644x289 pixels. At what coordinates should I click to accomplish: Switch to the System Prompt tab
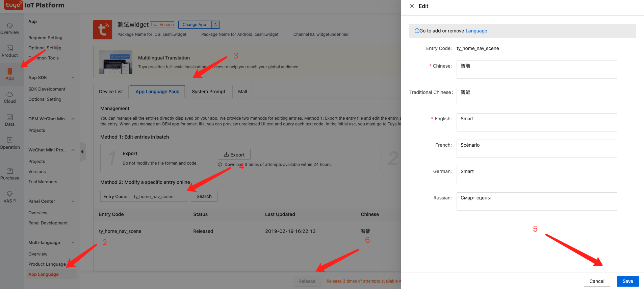click(208, 92)
